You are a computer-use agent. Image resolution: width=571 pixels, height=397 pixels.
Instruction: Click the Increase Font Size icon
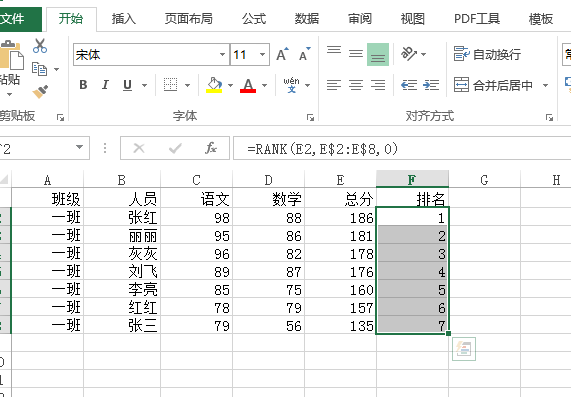(282, 54)
